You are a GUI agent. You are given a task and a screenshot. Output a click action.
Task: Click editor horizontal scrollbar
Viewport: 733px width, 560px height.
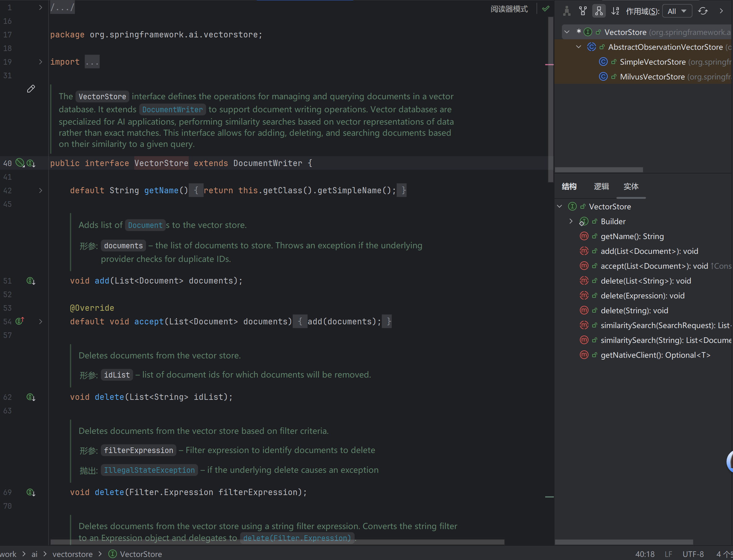point(277,542)
